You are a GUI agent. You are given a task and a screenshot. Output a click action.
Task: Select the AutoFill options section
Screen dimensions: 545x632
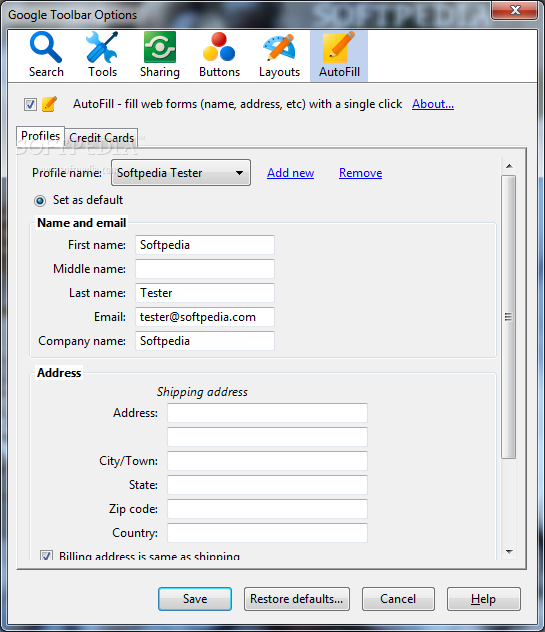(x=339, y=56)
